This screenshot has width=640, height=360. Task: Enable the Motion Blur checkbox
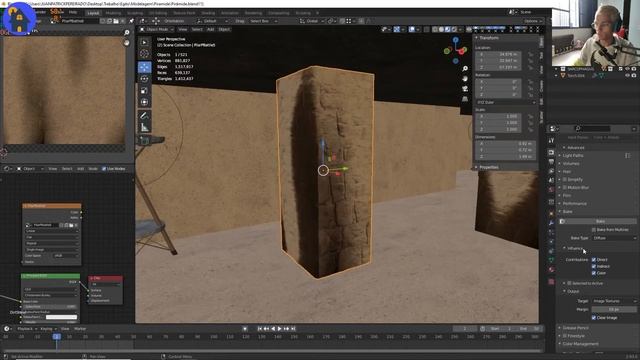click(565, 187)
